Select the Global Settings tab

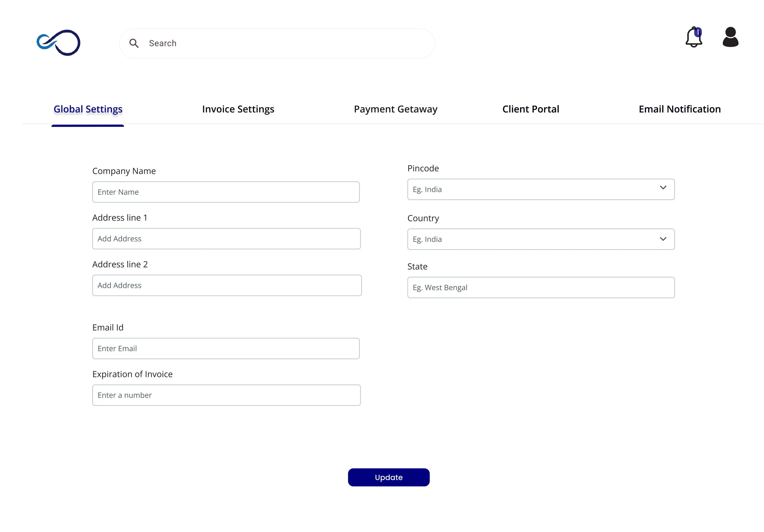pos(88,109)
